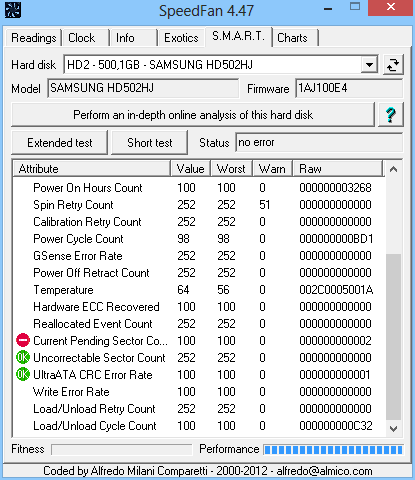Sort by the Value column header
Screen dimensions: 415x480
(190, 169)
